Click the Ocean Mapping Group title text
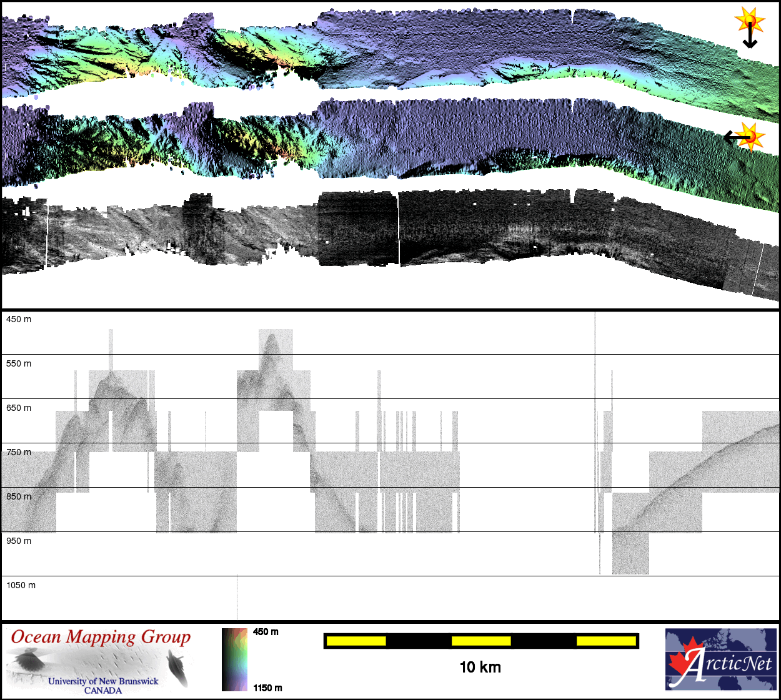 [x=101, y=637]
